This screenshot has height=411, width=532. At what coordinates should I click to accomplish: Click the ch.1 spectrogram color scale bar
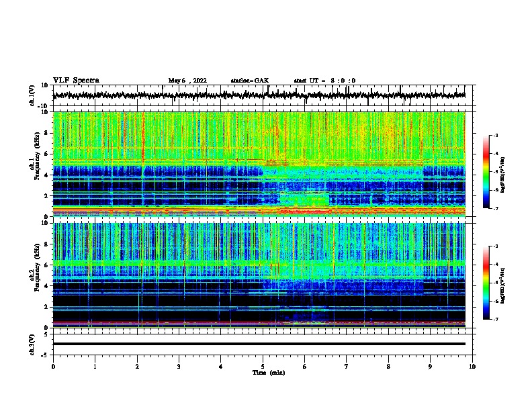click(x=486, y=172)
